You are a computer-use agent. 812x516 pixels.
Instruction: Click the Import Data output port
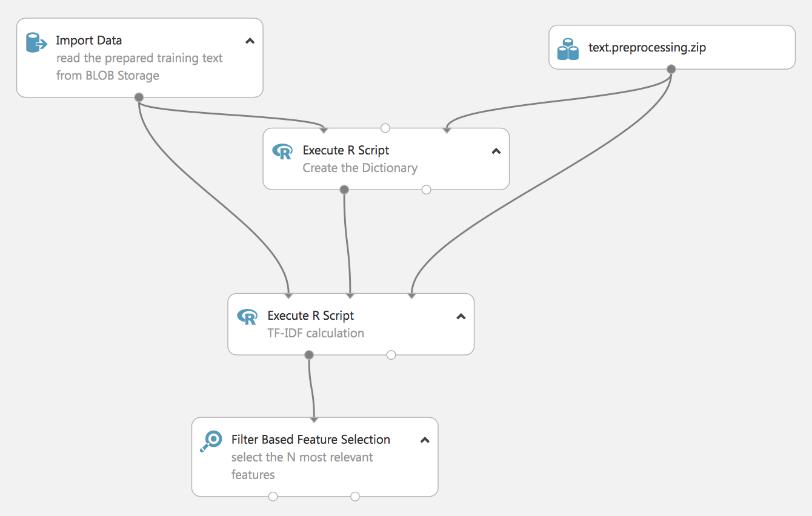(x=139, y=97)
